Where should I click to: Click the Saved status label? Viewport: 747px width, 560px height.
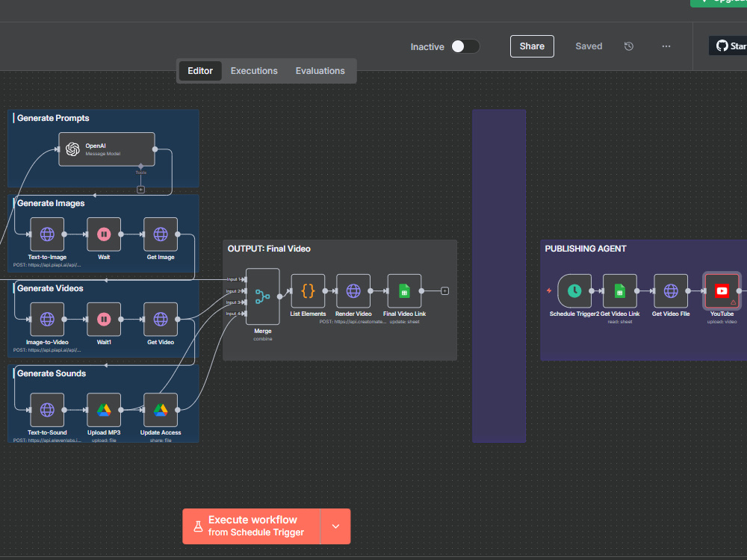[589, 46]
